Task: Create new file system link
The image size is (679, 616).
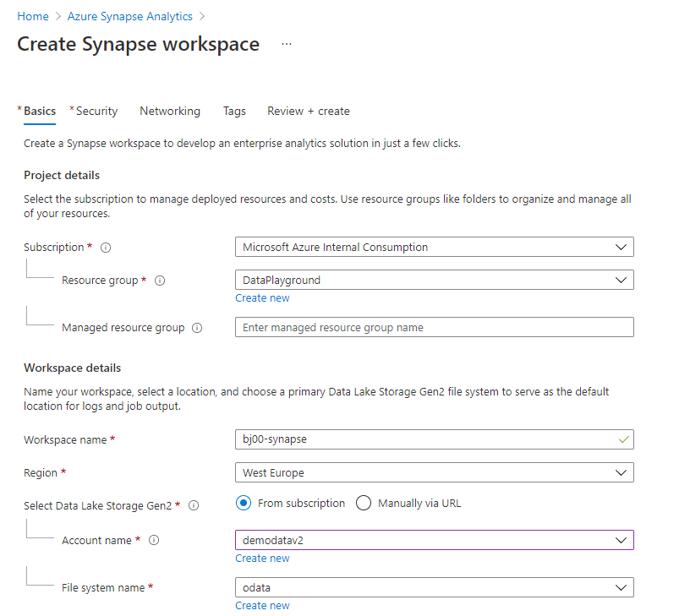Action: click(x=262, y=606)
